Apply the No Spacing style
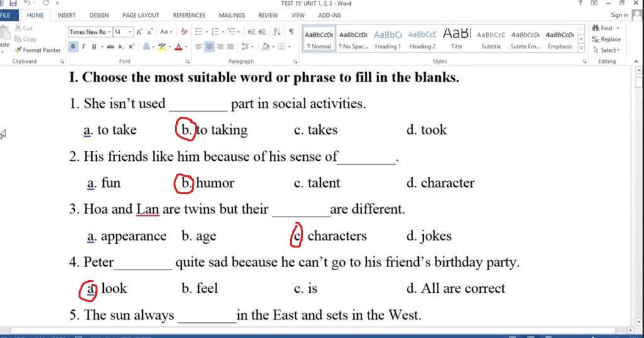The height and width of the screenshot is (338, 644). [x=353, y=40]
